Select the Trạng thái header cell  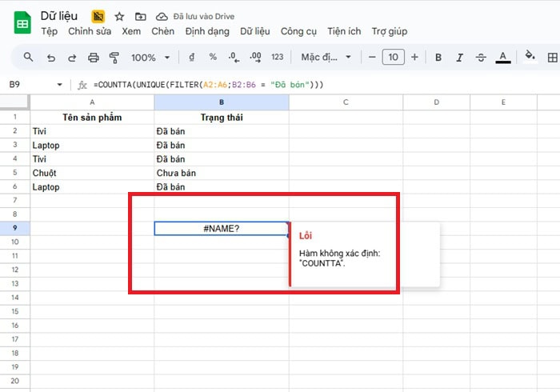(x=222, y=117)
